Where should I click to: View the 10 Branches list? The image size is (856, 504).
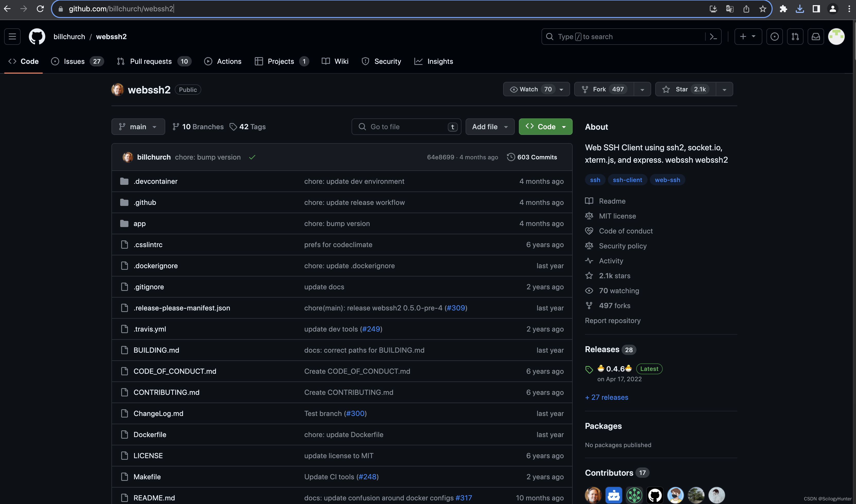pos(198,127)
